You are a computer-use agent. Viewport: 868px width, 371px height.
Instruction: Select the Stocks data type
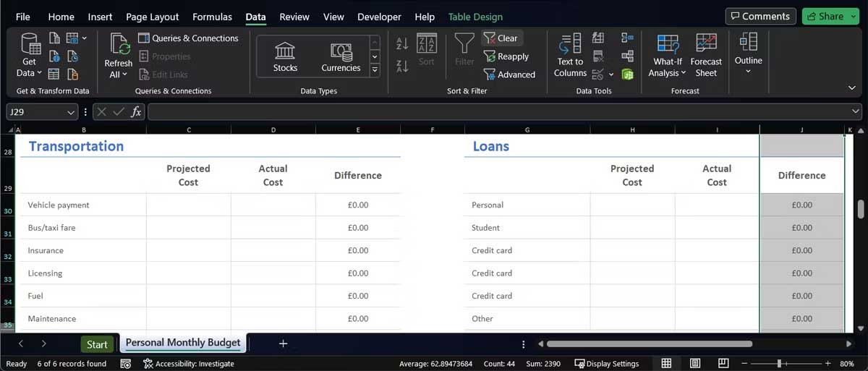pos(285,57)
